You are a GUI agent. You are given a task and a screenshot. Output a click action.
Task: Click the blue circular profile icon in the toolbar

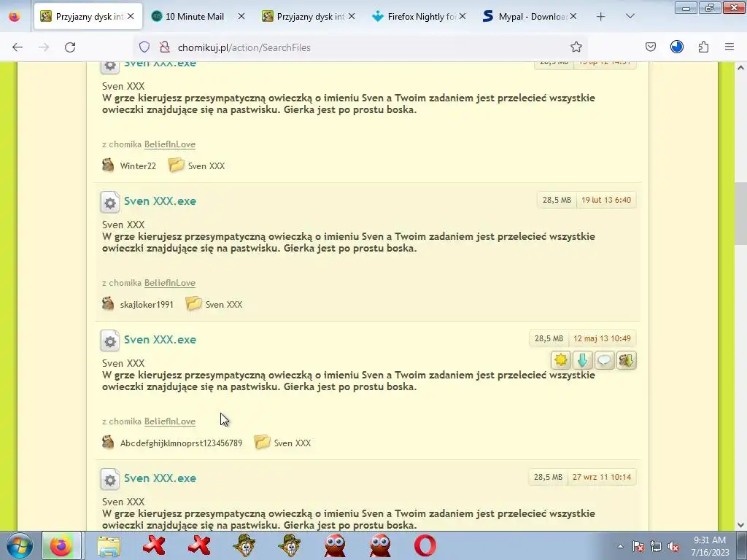pos(676,47)
